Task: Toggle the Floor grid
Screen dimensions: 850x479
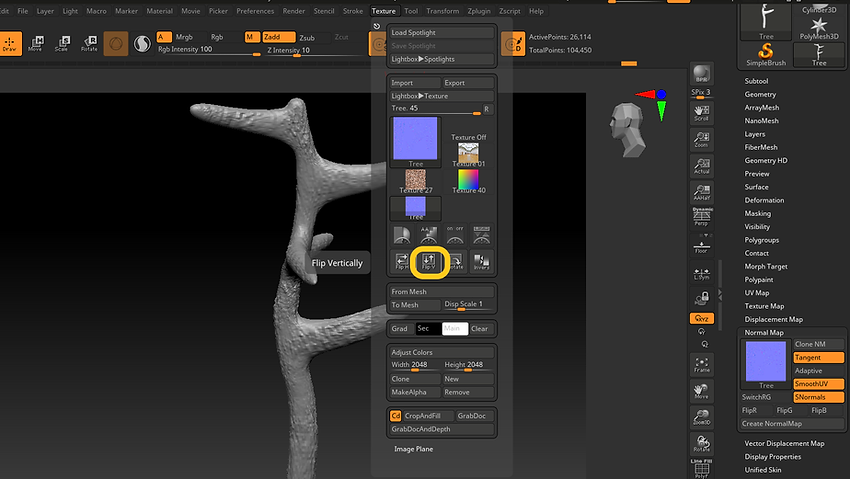Action: pyautogui.click(x=701, y=245)
